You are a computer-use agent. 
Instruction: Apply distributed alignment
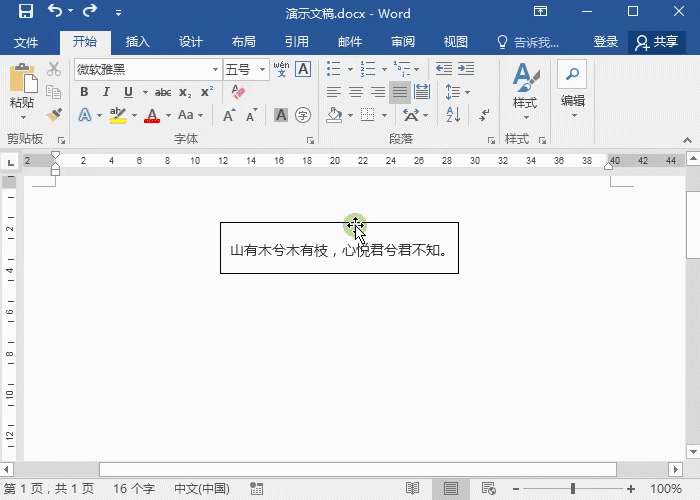point(421,92)
